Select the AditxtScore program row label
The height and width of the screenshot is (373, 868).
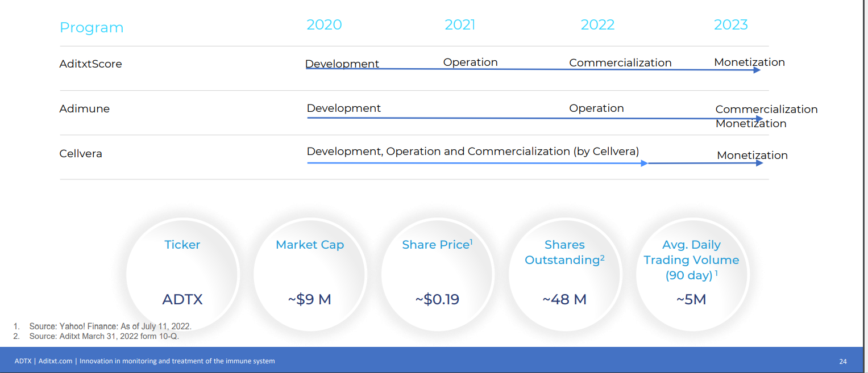pyautogui.click(x=90, y=64)
